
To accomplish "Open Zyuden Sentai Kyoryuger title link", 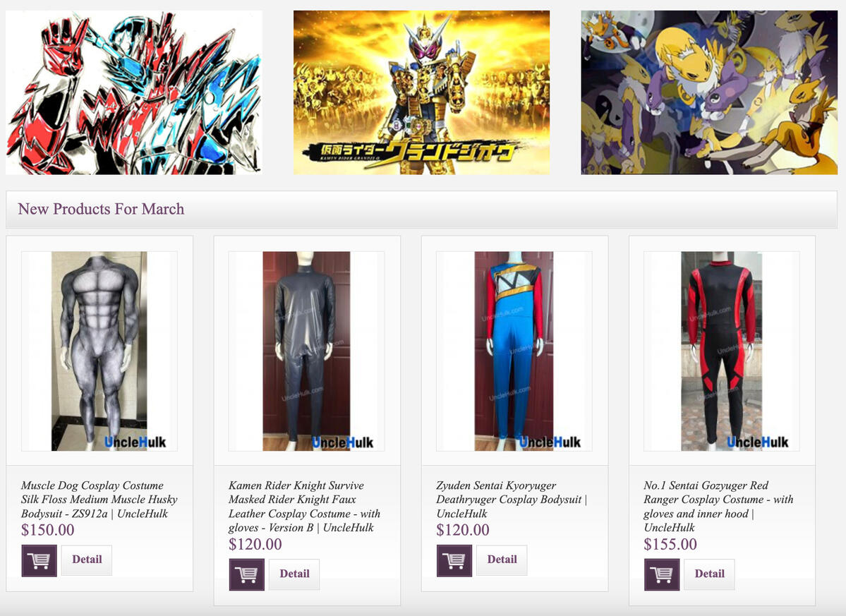I will point(512,500).
